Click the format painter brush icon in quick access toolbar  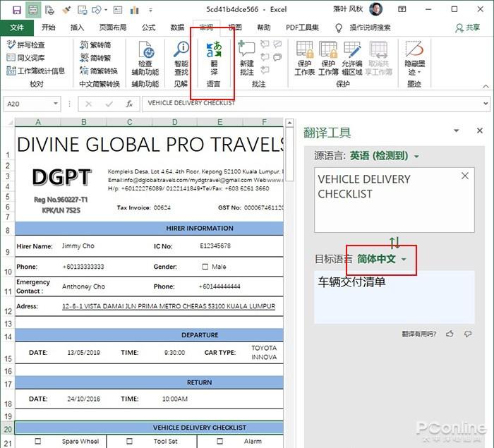(66, 10)
